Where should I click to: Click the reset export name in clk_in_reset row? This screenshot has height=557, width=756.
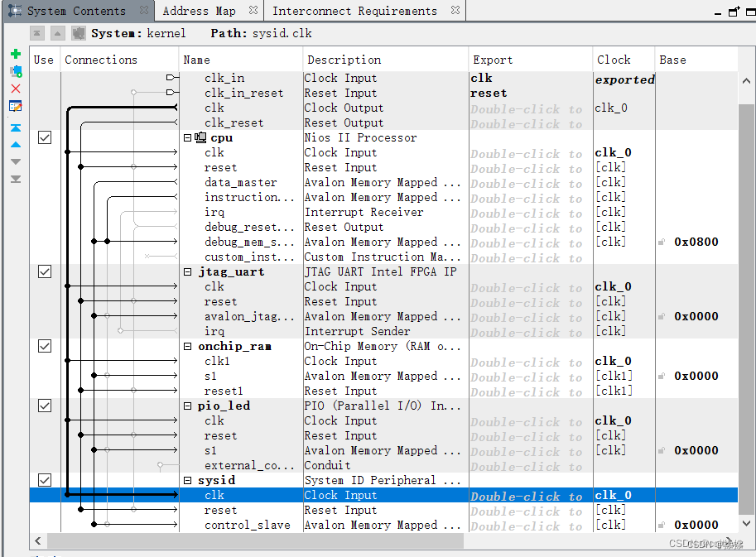(x=489, y=93)
